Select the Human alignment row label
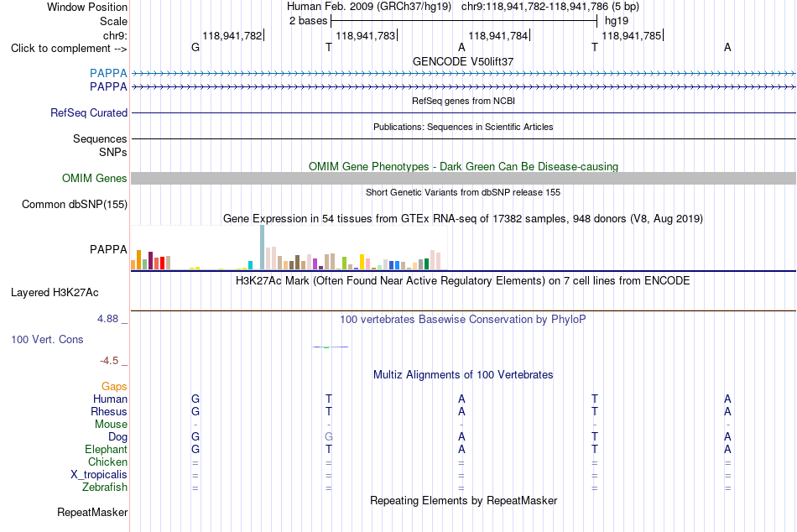The height and width of the screenshot is (532, 797). point(110,399)
